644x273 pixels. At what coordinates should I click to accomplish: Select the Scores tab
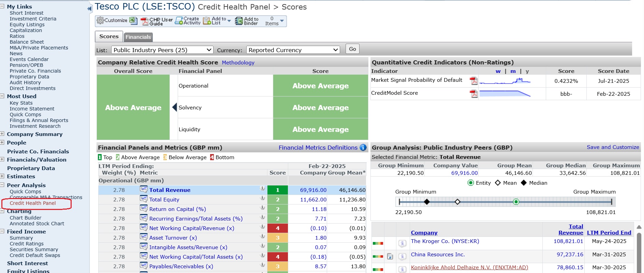(x=109, y=36)
